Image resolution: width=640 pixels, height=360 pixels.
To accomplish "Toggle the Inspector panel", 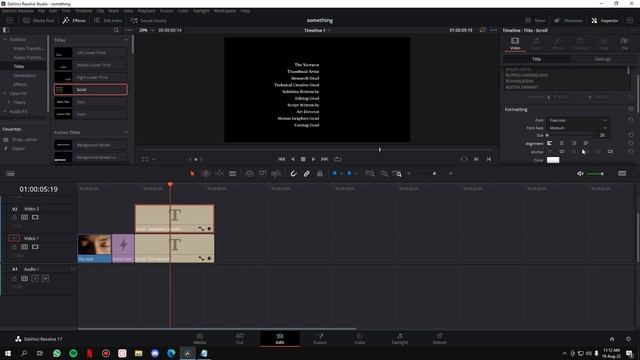I will pyautogui.click(x=604, y=20).
